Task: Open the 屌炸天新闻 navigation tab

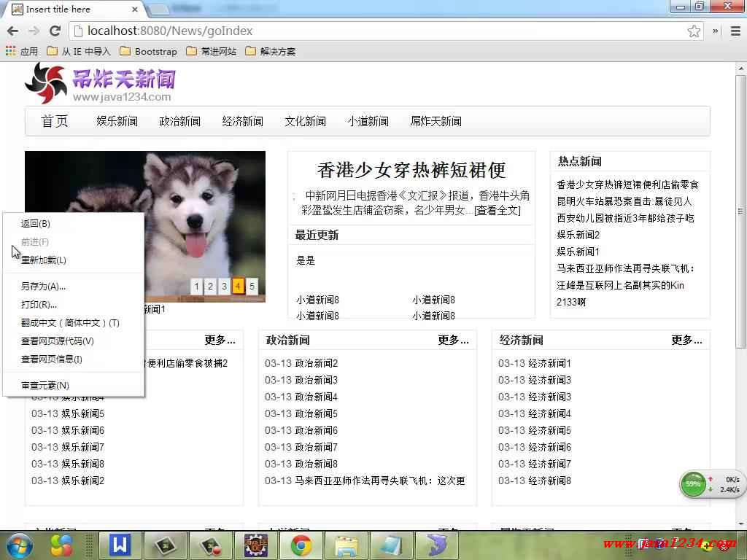Action: (x=436, y=122)
